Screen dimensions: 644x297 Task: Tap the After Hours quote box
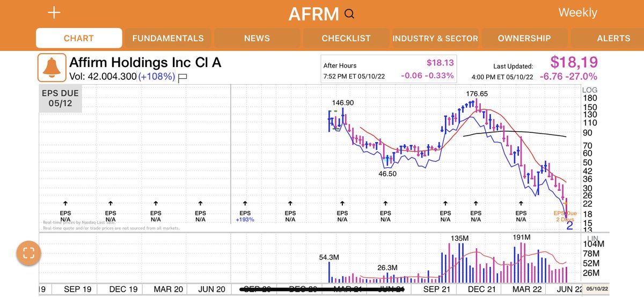click(388, 69)
